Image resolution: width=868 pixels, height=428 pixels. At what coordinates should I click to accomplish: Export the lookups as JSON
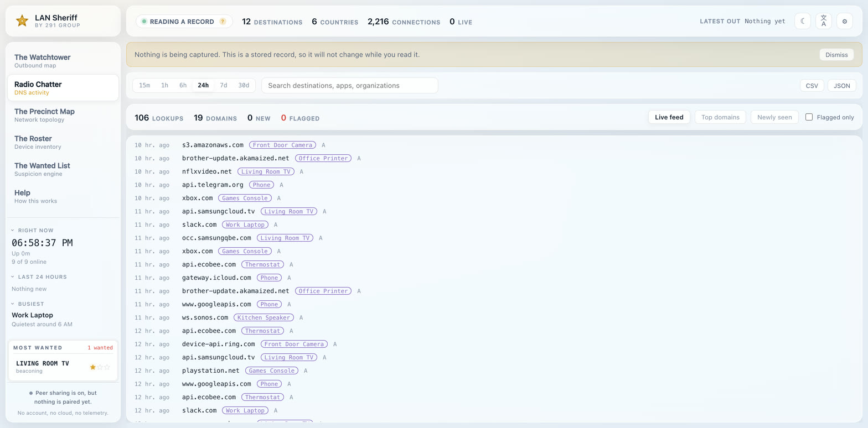click(842, 86)
